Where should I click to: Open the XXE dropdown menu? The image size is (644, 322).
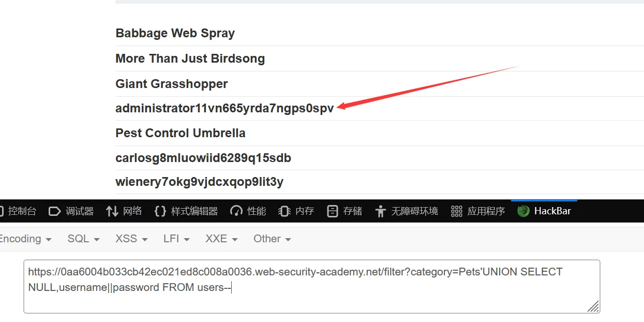(221, 239)
